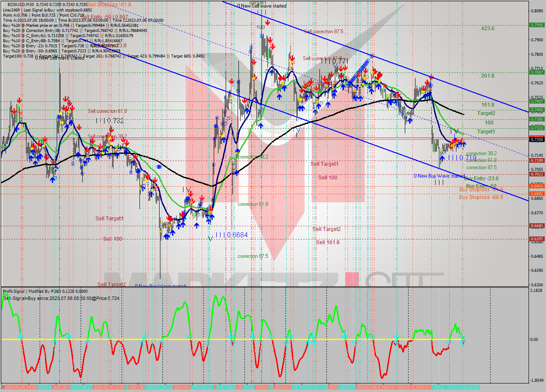The image size is (546, 392).
Task: Click the 0.7440 green price tag
Action: coord(536,110)
